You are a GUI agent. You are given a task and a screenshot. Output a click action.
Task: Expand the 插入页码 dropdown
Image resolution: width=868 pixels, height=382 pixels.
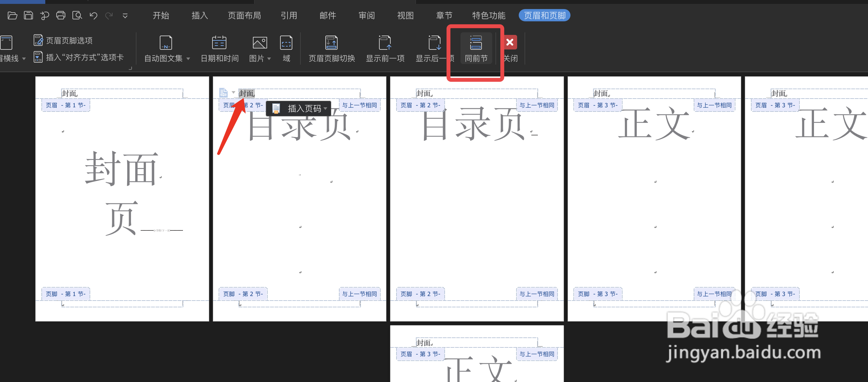coord(325,109)
